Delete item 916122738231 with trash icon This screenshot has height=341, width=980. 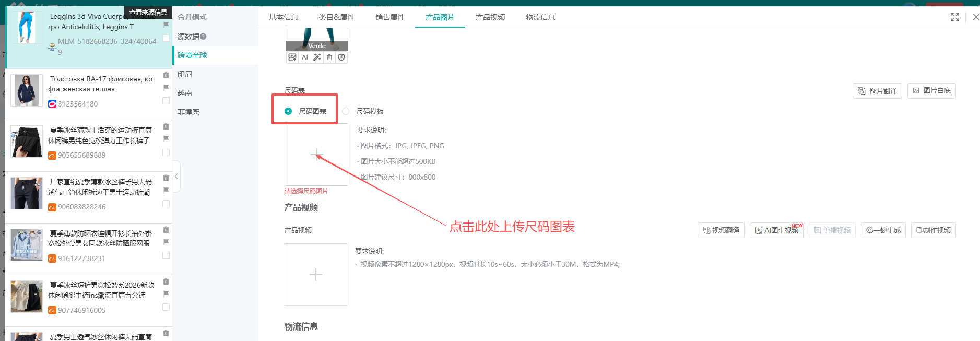click(x=166, y=229)
